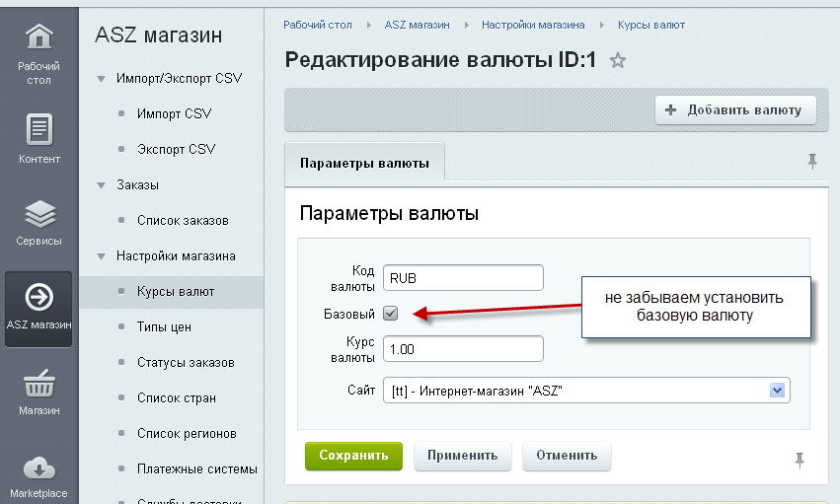Screen dimensions: 840x504
Task: Open Список стран menu item
Action: 177,398
